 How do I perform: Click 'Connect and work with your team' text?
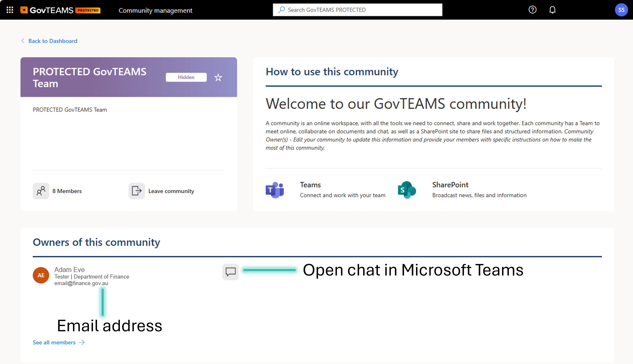pyautogui.click(x=343, y=195)
